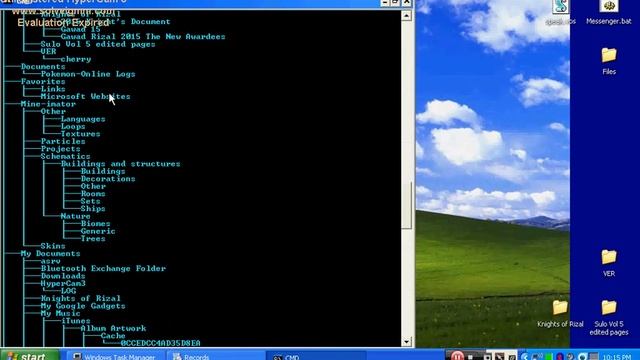Click the 'Nature' entry in the tree
Screen dimensions: 640x360
point(76,216)
